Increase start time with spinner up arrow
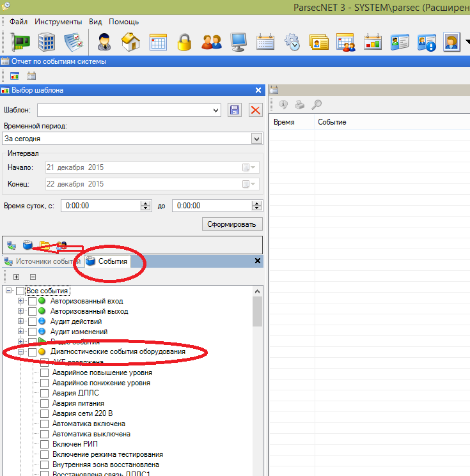 pyautogui.click(x=146, y=203)
